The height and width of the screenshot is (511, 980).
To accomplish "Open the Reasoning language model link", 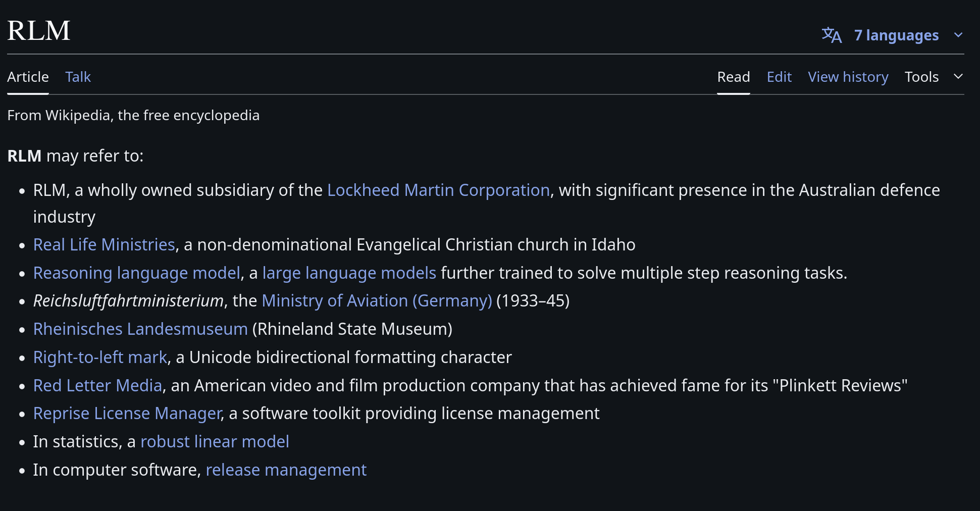I will click(x=136, y=273).
